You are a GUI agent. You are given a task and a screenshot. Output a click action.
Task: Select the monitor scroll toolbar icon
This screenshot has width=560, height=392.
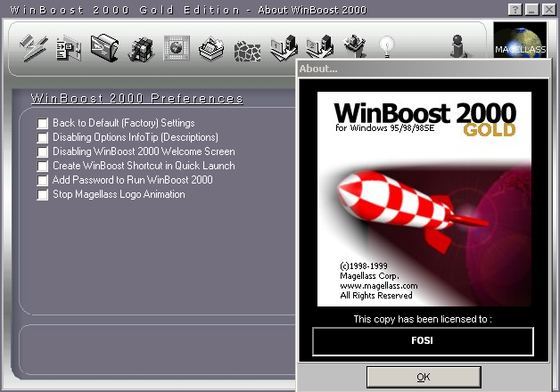(104, 48)
